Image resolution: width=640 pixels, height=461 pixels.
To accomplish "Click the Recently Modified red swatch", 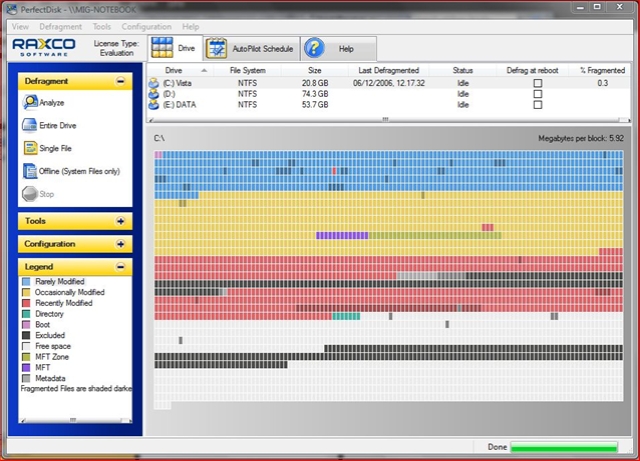I will [x=26, y=303].
